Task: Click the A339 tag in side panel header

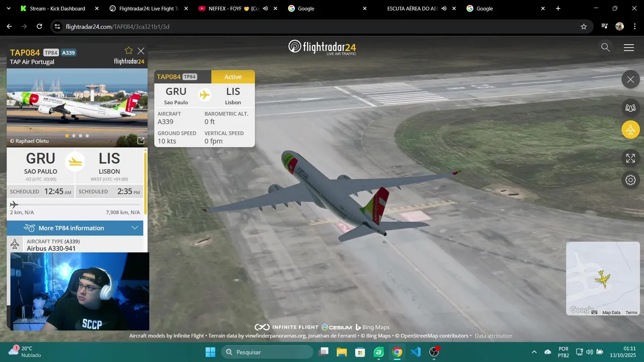Action: [x=69, y=53]
